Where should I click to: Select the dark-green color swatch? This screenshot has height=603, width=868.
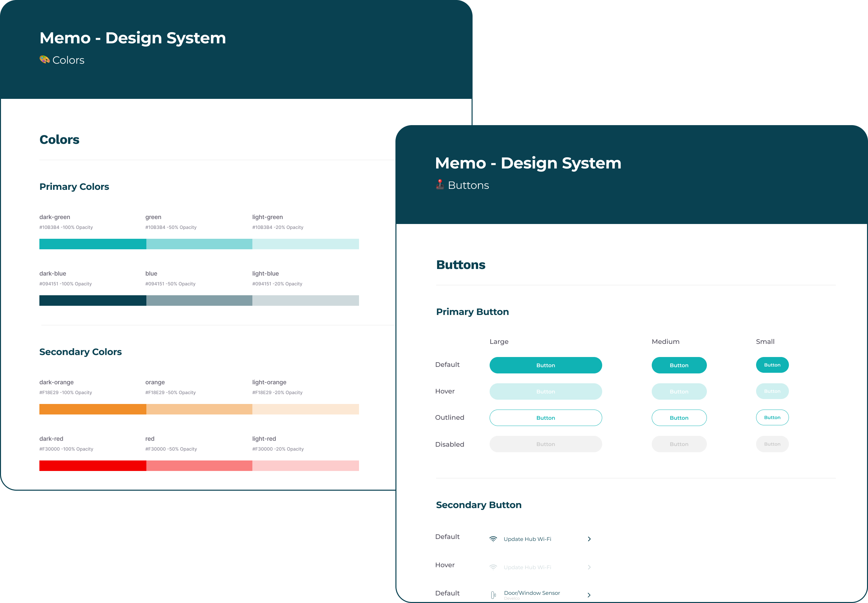(x=93, y=244)
